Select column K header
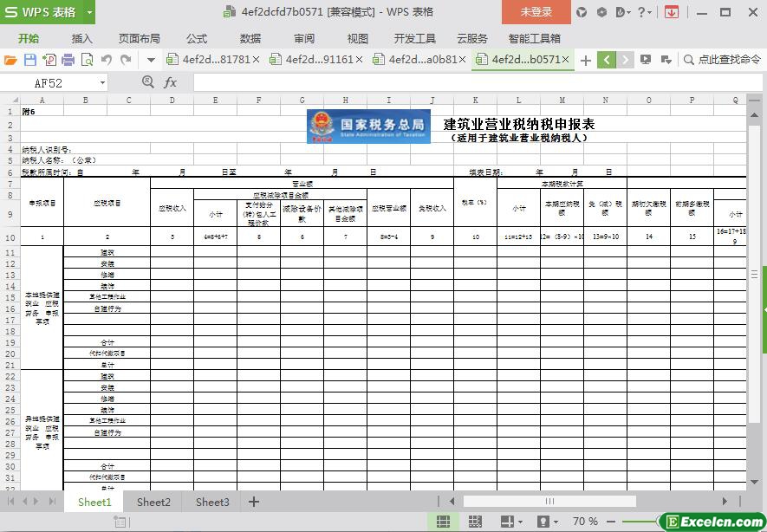 [476, 100]
